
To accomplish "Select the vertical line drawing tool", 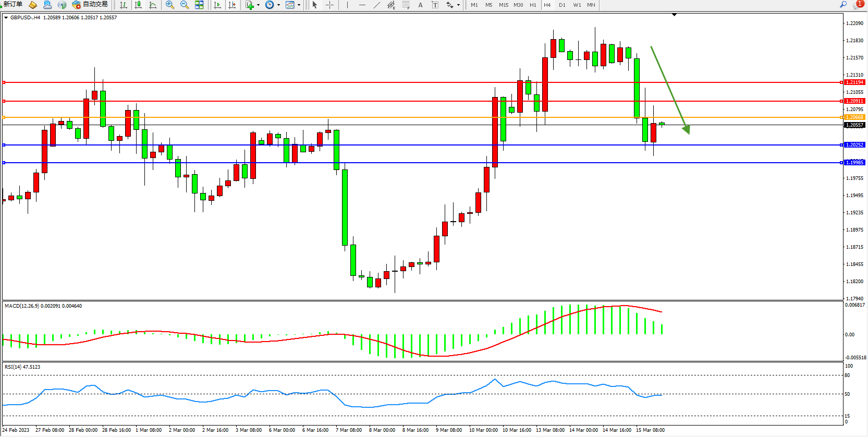I will pyautogui.click(x=347, y=5).
